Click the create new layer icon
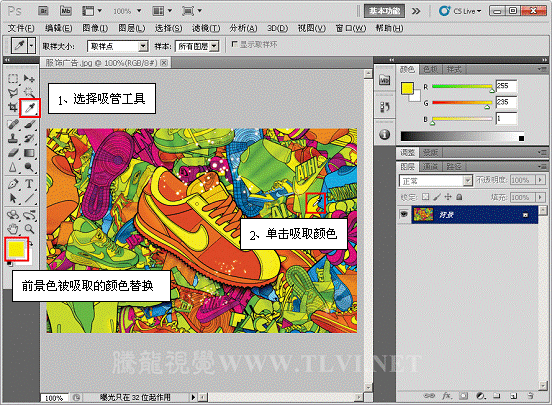The width and height of the screenshot is (552, 405). click(514, 395)
